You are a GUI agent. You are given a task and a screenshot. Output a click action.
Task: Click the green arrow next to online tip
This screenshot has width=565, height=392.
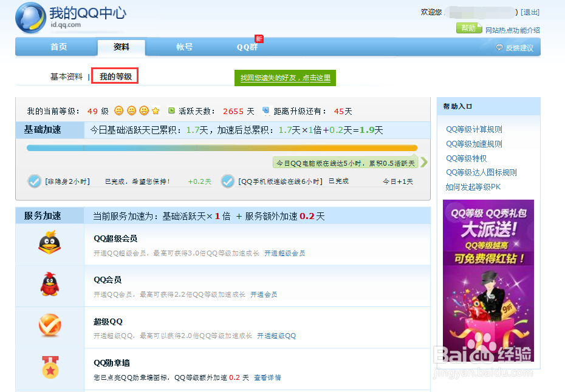(424, 163)
